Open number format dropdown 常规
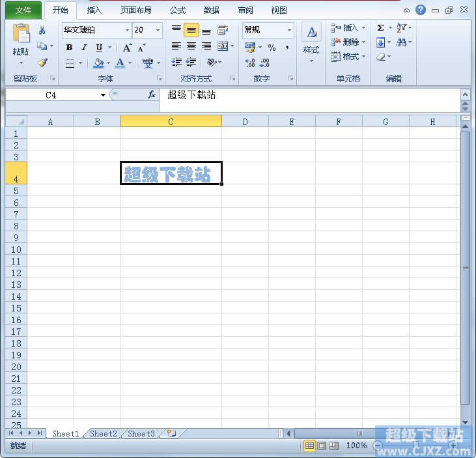The image size is (476, 458). (289, 30)
